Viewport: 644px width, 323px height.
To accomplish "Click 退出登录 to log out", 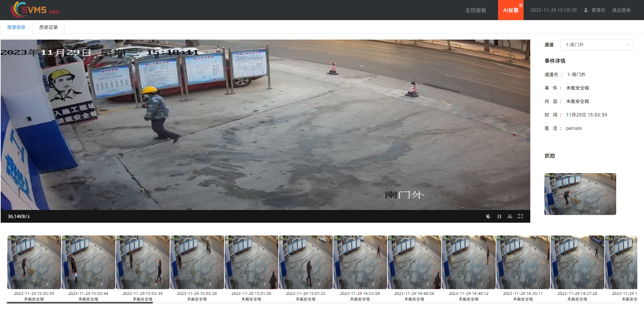I will (x=621, y=10).
